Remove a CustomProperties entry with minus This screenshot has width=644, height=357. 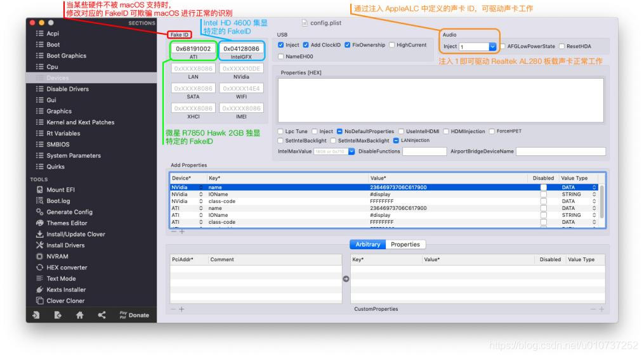[593, 309]
